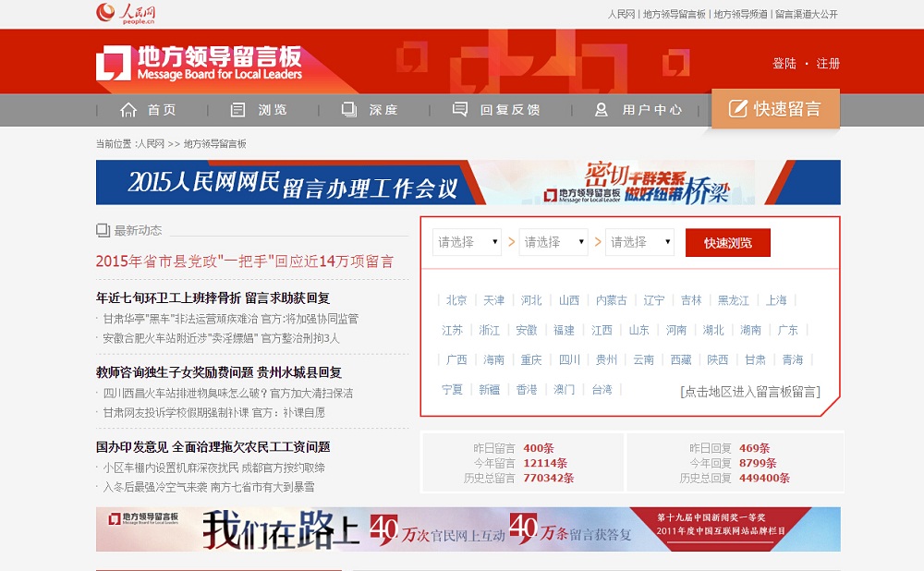Select 浙江 in the region list
This screenshot has height=571, width=924.
pyautogui.click(x=489, y=330)
